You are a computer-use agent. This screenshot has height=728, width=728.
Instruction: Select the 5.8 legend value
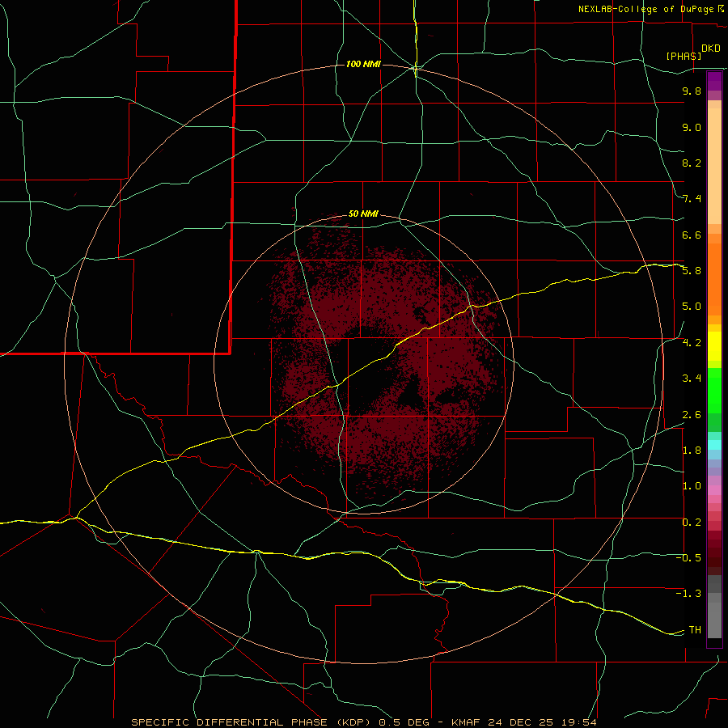[692, 271]
